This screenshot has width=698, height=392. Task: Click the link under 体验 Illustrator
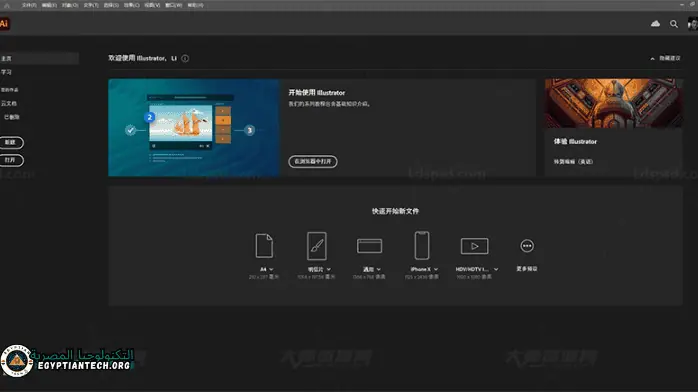573,162
